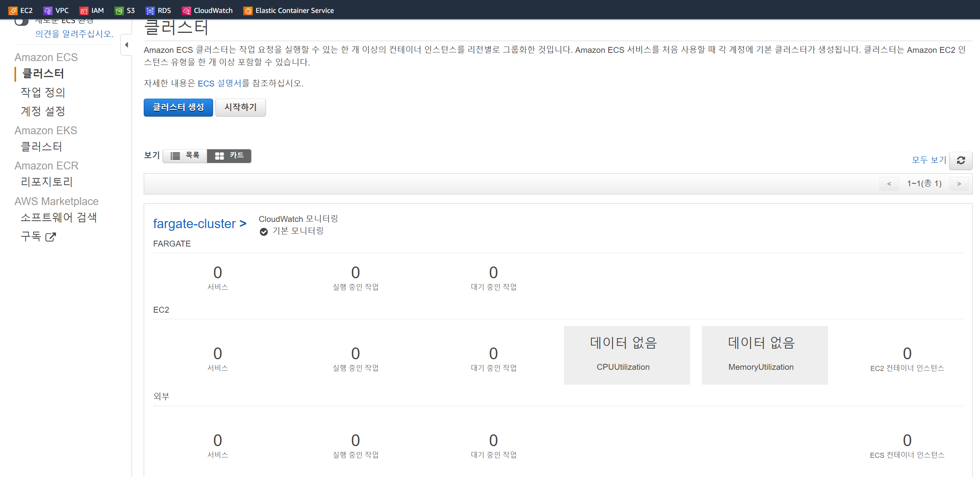Viewport: 980px width, 477px height.
Task: Open the RDS service shortcut icon
Action: 150,11
